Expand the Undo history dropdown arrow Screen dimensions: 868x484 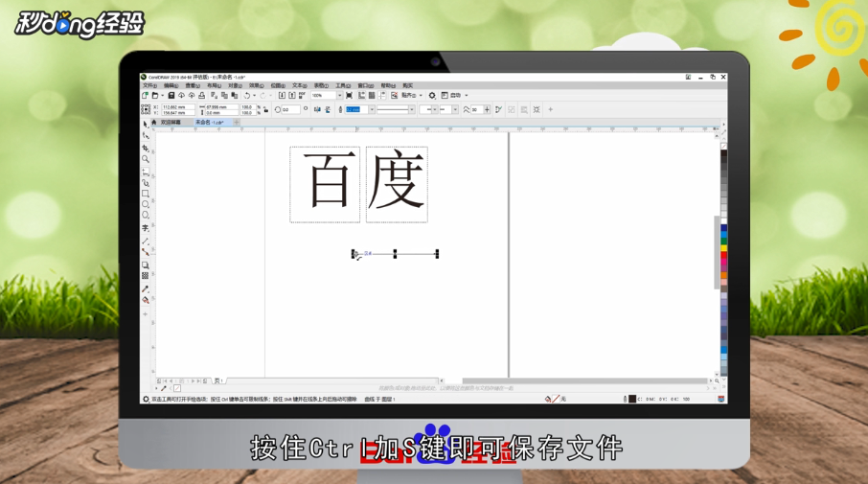[255, 95]
